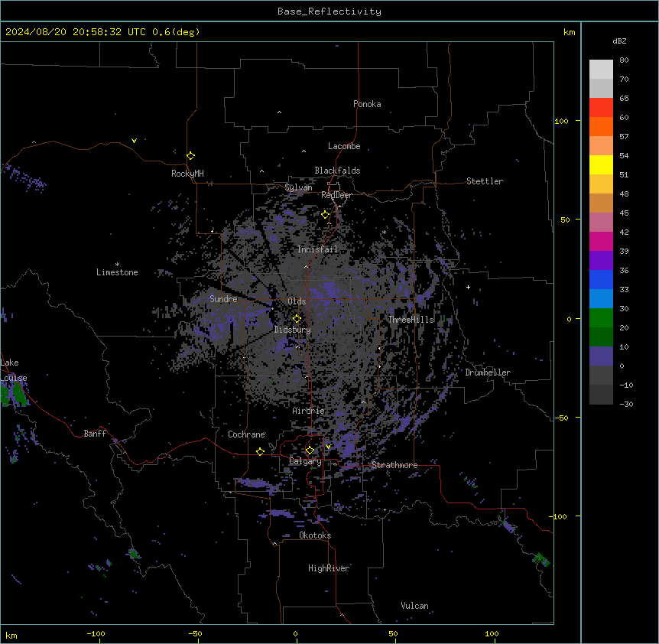Screen dimensions: 659x644
Task: Click the yellow diamond marker above RockyMH
Action: pos(191,156)
